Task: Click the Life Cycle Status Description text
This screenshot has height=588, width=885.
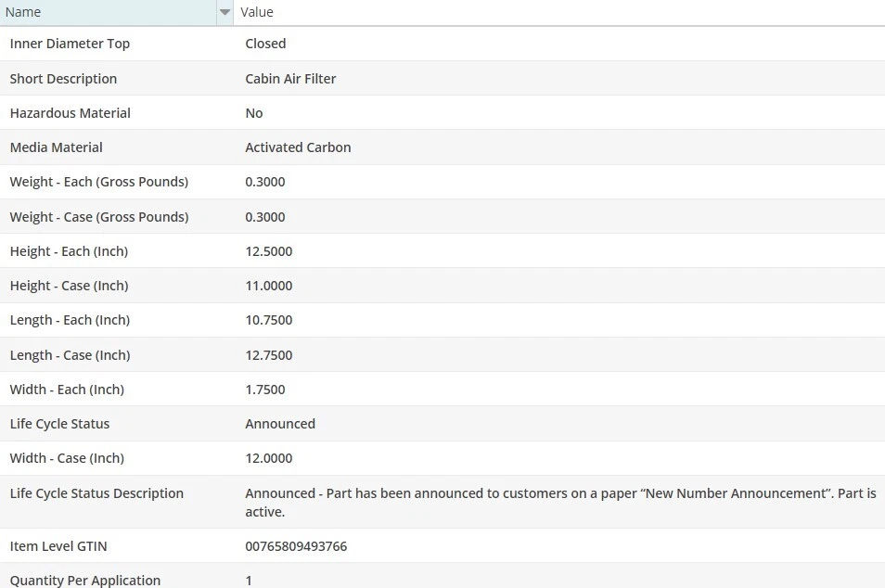Action: pyautogui.click(x=560, y=502)
